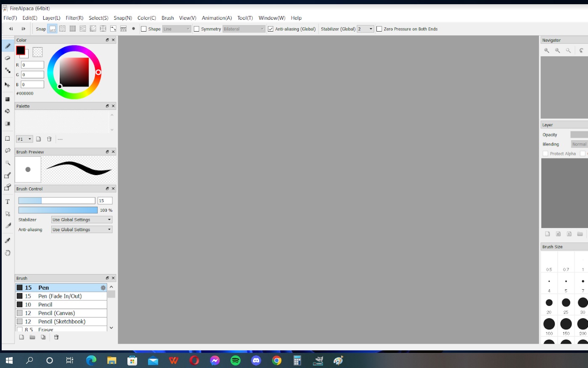Expand the palette number #1 dropdown

point(24,139)
